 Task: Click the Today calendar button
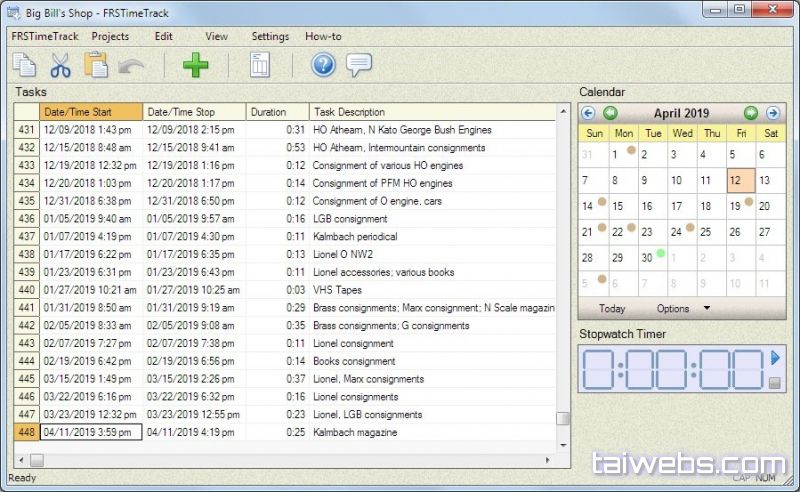(612, 308)
